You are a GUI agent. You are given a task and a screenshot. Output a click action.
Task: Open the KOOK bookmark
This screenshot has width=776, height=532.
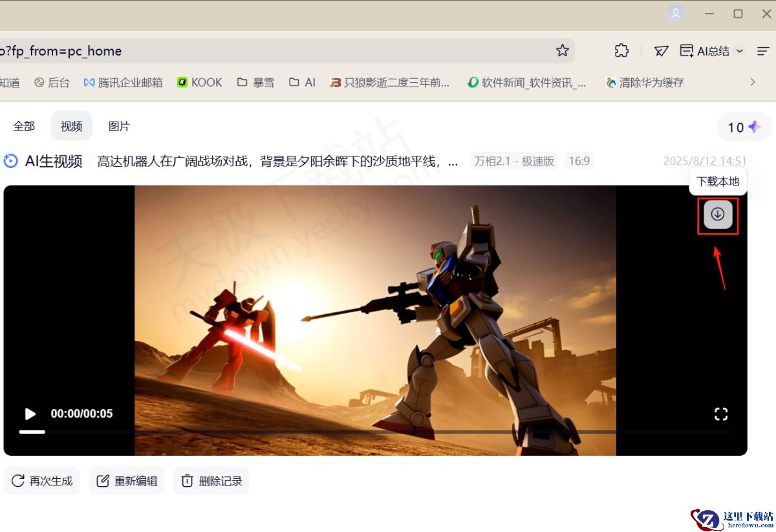coord(200,82)
